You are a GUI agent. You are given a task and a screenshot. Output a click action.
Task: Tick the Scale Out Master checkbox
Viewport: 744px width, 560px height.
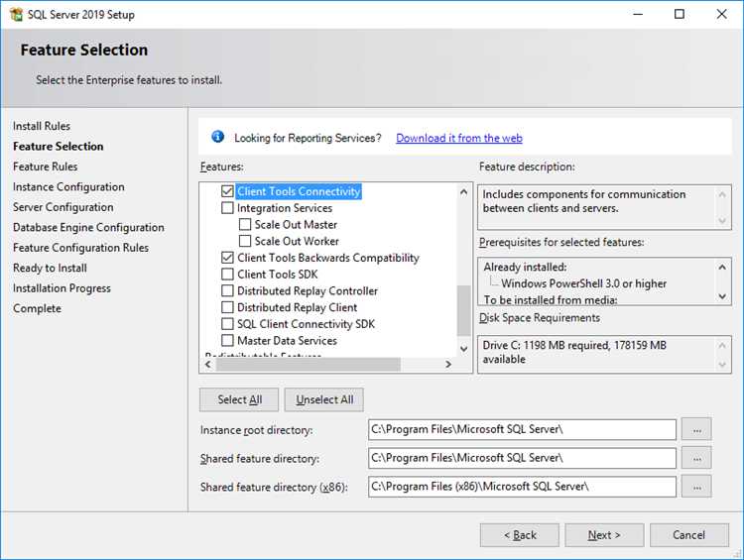(x=245, y=224)
